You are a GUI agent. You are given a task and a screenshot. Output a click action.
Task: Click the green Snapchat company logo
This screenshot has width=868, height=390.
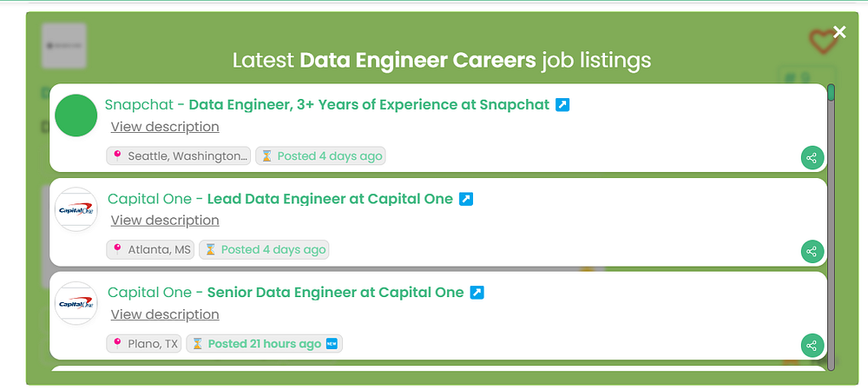point(76,116)
